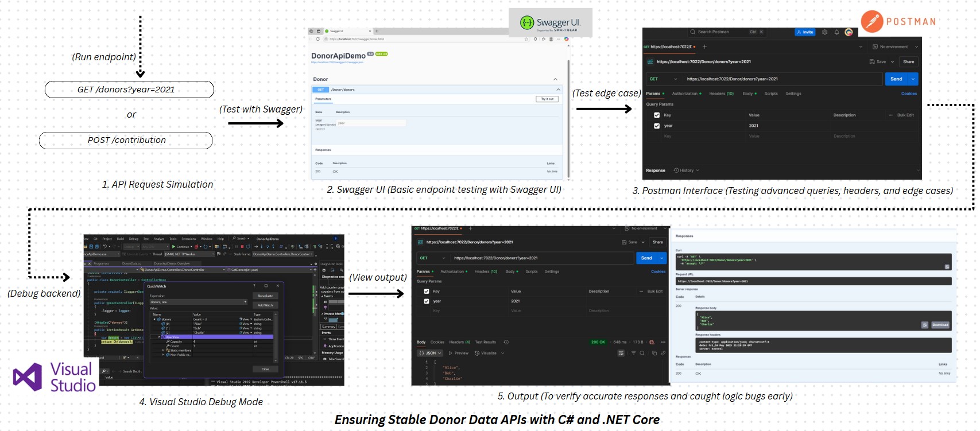Image resolution: width=980 pixels, height=431 pixels.
Task: Reload the Swagger UI browser page
Action: click(x=317, y=39)
